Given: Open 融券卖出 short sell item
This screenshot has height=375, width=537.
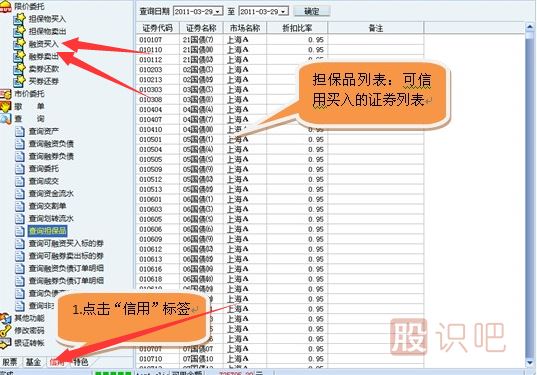Looking at the screenshot, I should pos(43,56).
